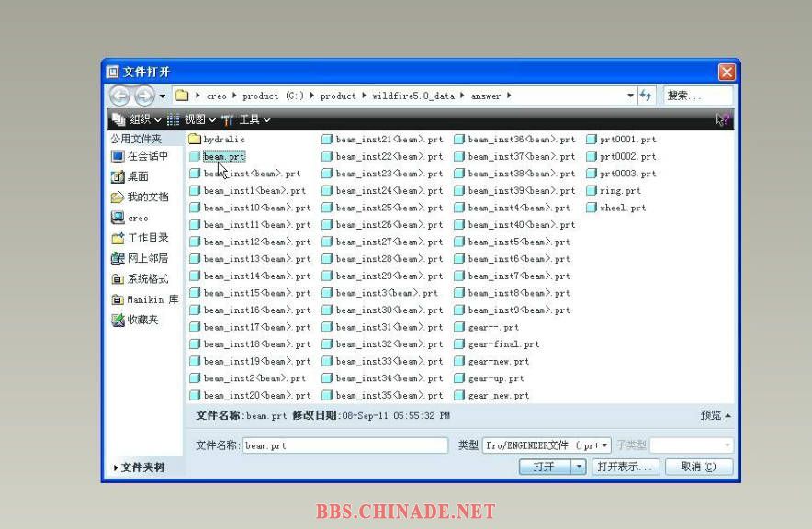Open the hydralic folder

pos(217,140)
